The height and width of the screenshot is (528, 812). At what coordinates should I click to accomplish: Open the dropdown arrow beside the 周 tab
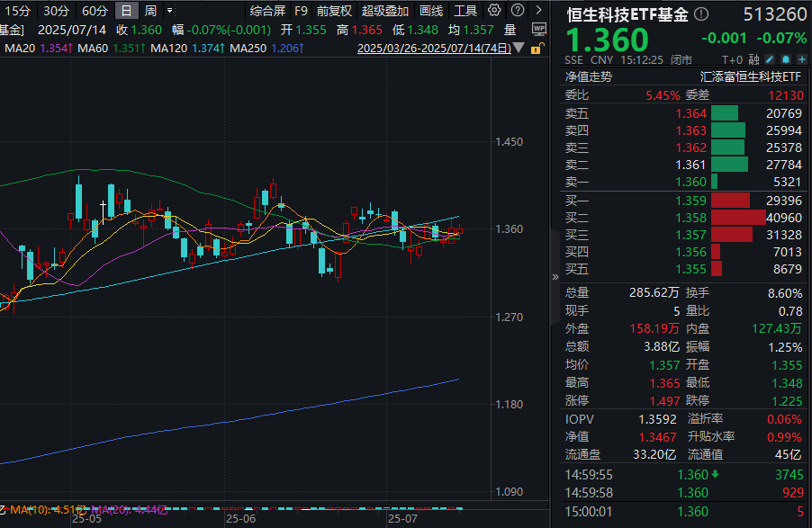tap(171, 10)
